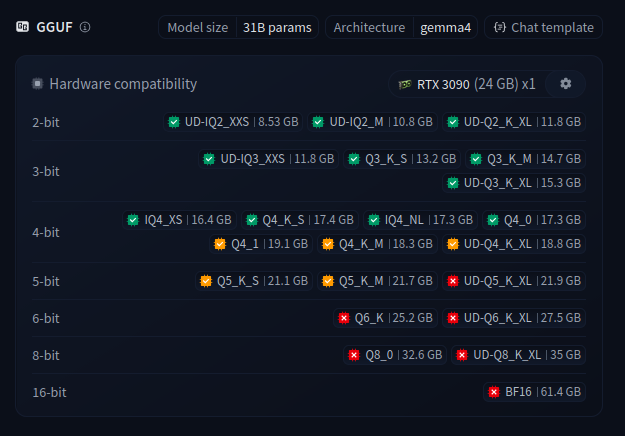
Task: Open IQ4_XS 16.4 GB quantization
Action: [179, 220]
